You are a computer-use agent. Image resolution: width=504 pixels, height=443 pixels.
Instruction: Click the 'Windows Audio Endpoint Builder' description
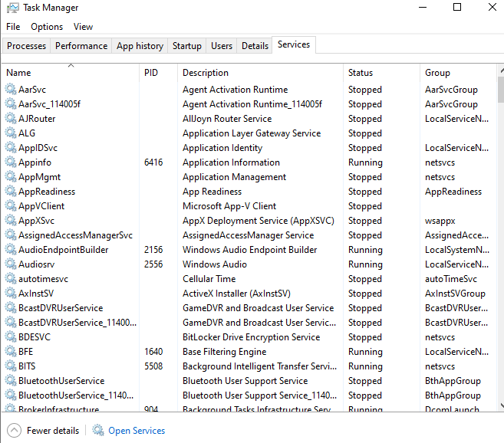(250, 250)
